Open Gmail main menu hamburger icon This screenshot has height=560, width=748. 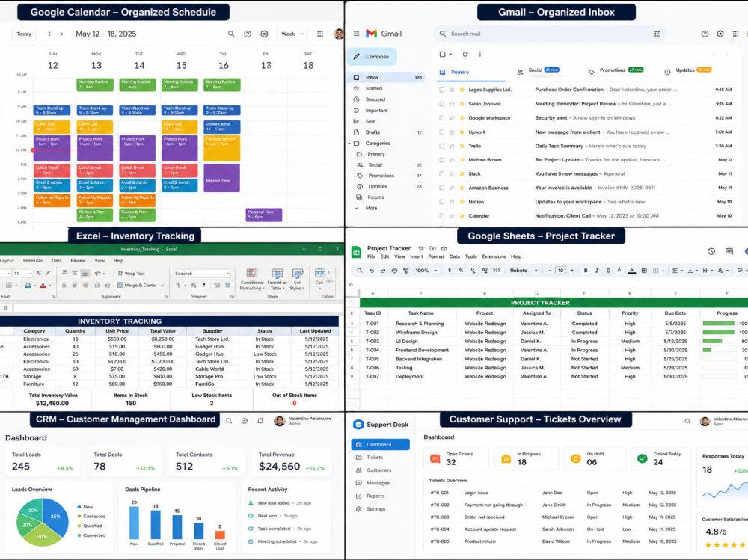[356, 34]
